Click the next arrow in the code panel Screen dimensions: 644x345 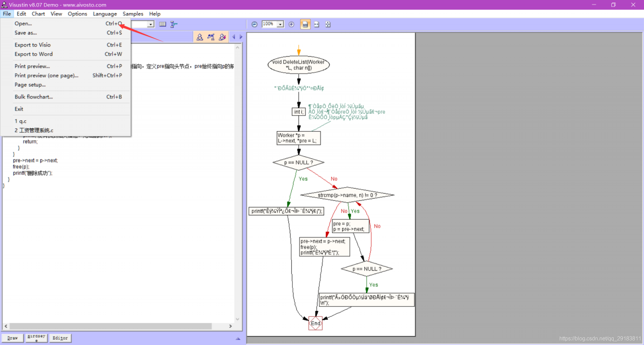[240, 37]
